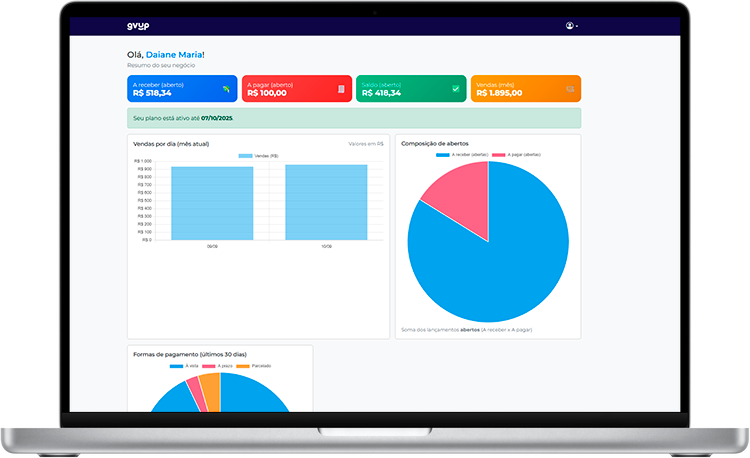Click the R$ 0 y-axis label
The width and height of the screenshot is (750, 458).
[146, 240]
